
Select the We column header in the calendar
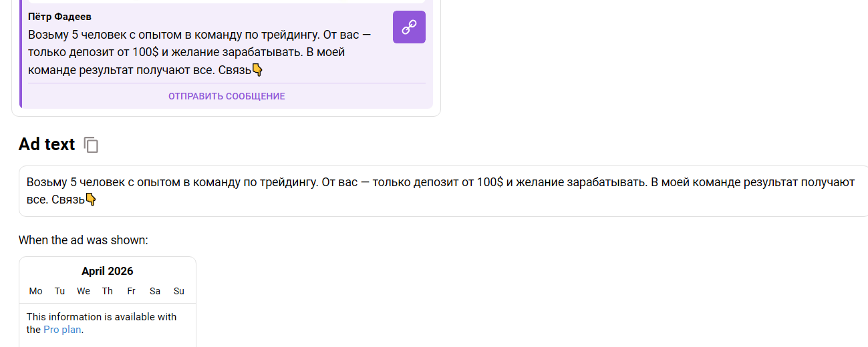(x=84, y=291)
